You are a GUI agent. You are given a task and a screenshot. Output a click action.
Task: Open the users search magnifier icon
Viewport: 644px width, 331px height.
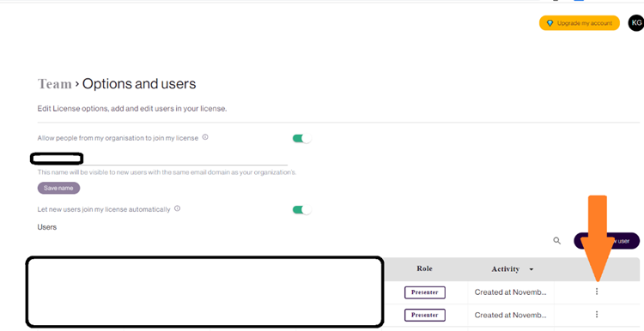pyautogui.click(x=557, y=241)
